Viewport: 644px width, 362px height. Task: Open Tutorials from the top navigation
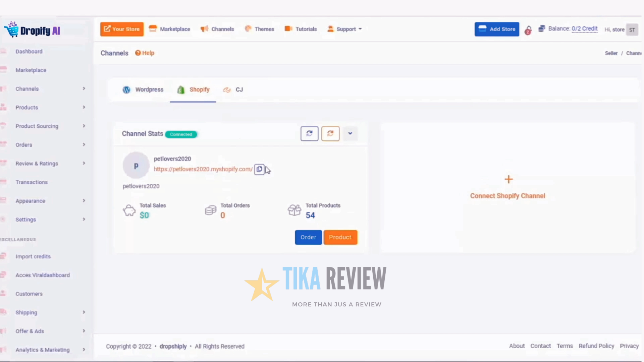[300, 29]
